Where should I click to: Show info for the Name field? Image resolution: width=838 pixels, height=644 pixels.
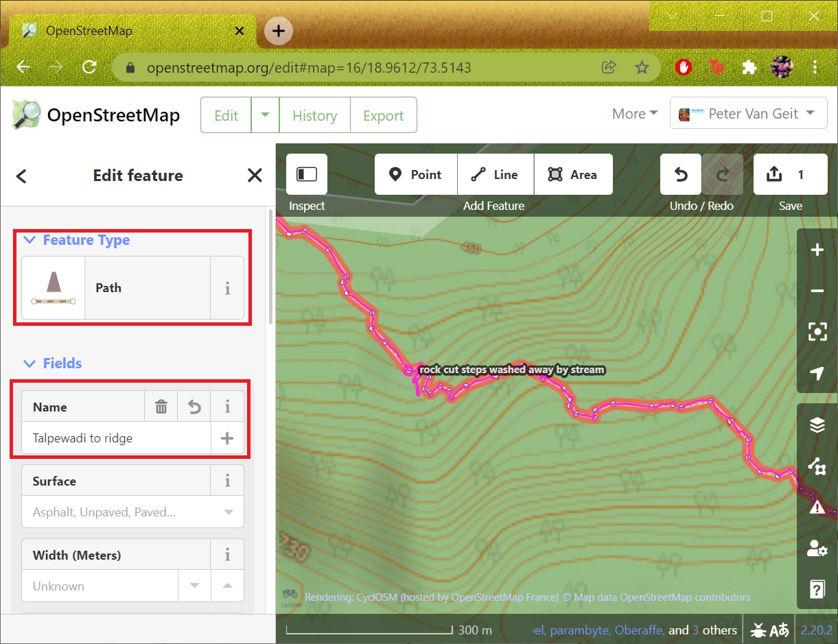pos(227,407)
